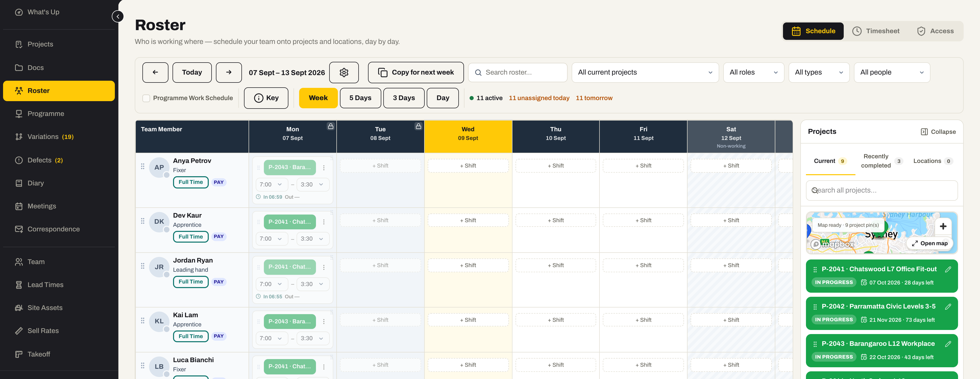Edit project P-2043 Barangaroo pencil icon
980x379 pixels.
coord(948,344)
